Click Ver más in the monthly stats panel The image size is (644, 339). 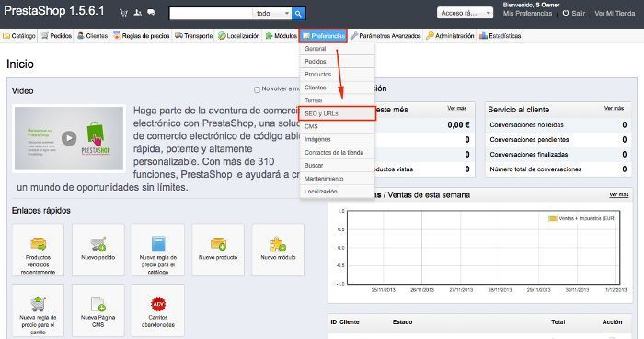pos(456,108)
